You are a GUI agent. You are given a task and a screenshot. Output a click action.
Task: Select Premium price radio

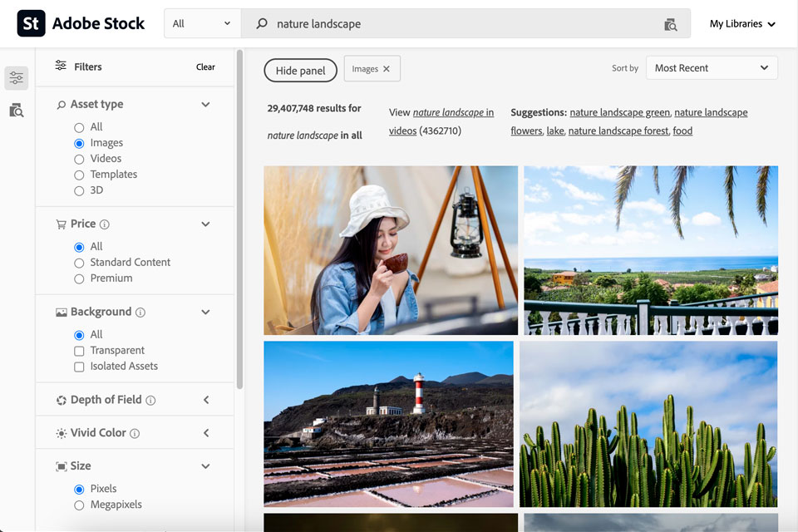[x=79, y=279]
